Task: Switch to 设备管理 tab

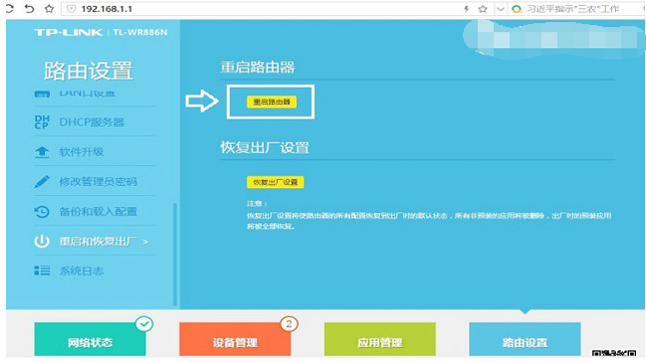Action: [235, 339]
